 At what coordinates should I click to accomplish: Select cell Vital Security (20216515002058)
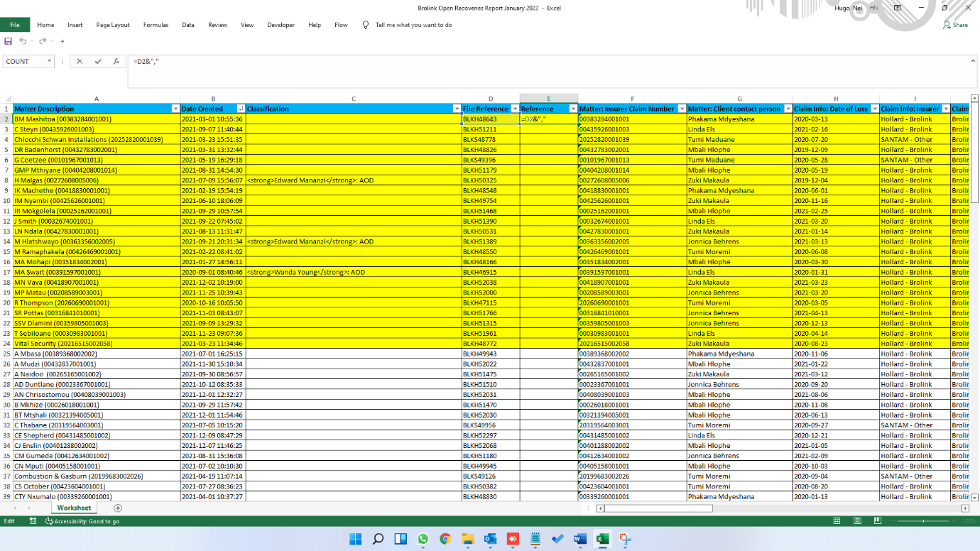[x=97, y=344]
